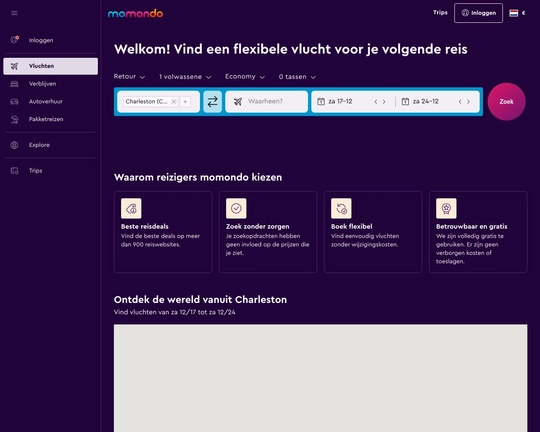Open Trips in the sidebar
The width and height of the screenshot is (540, 432).
[x=51, y=171]
